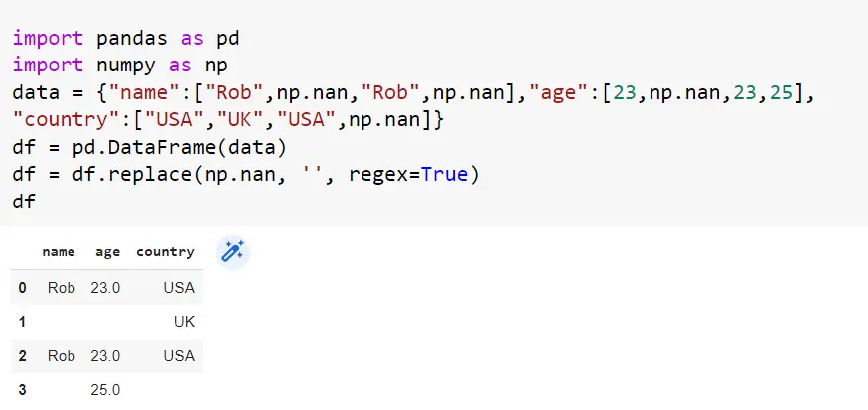This screenshot has width=868, height=410.
Task: Click the "age" column header
Action: (x=107, y=252)
